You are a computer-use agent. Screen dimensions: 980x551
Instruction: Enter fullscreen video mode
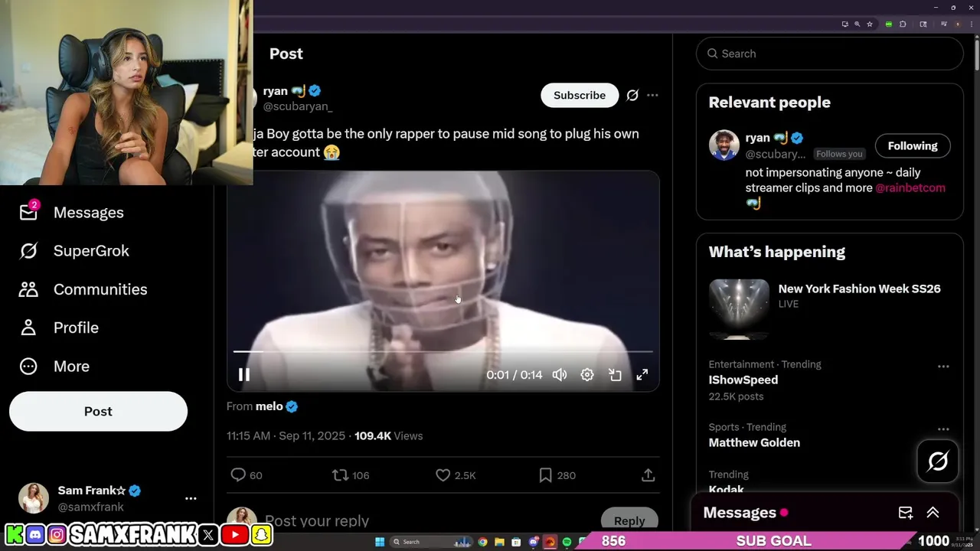[x=642, y=374]
